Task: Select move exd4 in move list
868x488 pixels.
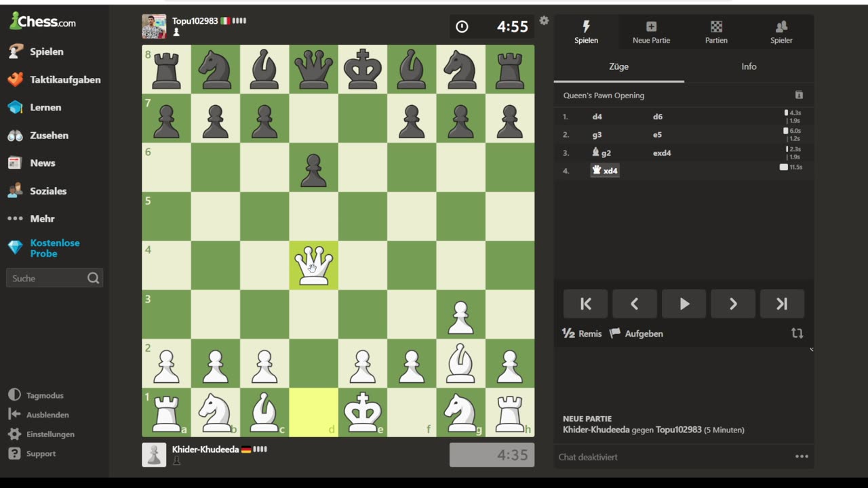Action: pyautogui.click(x=662, y=152)
